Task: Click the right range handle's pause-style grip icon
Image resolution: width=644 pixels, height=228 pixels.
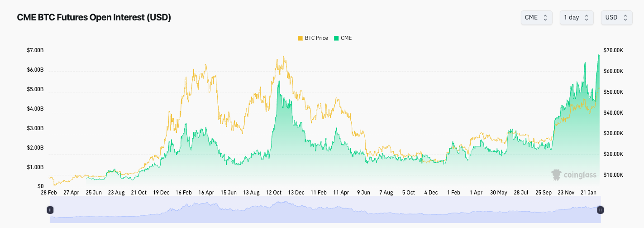Action: [601, 210]
